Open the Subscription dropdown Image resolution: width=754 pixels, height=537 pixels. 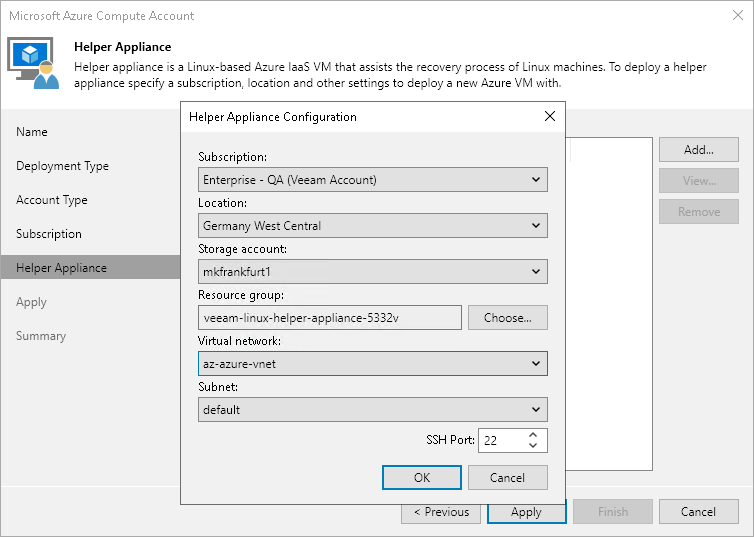tap(373, 180)
